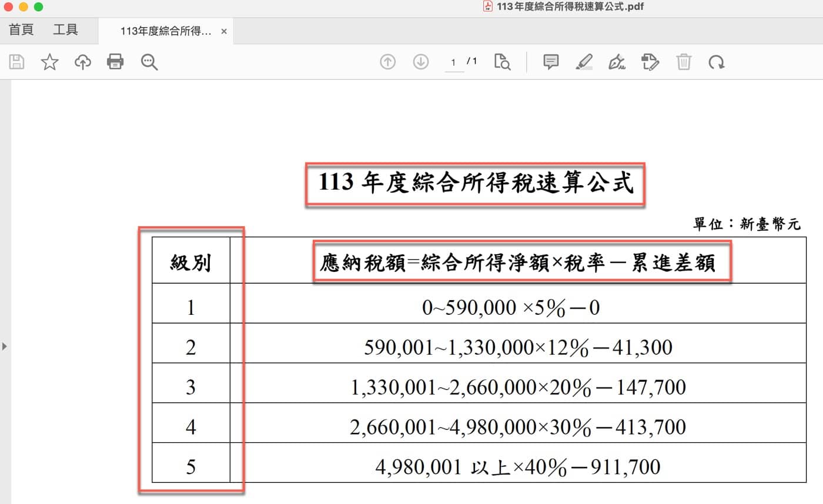Click the 級別 column header cell
Image resolution: width=823 pixels, height=504 pixels.
coord(191,260)
